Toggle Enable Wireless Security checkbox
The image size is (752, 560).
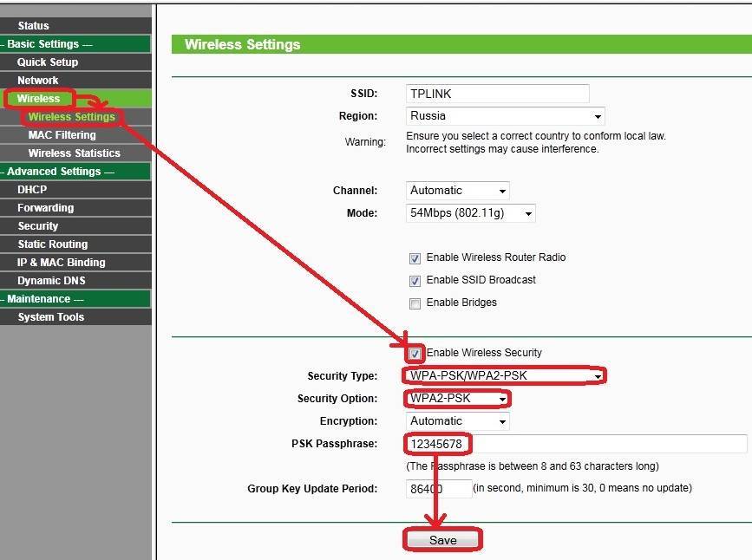pos(415,354)
